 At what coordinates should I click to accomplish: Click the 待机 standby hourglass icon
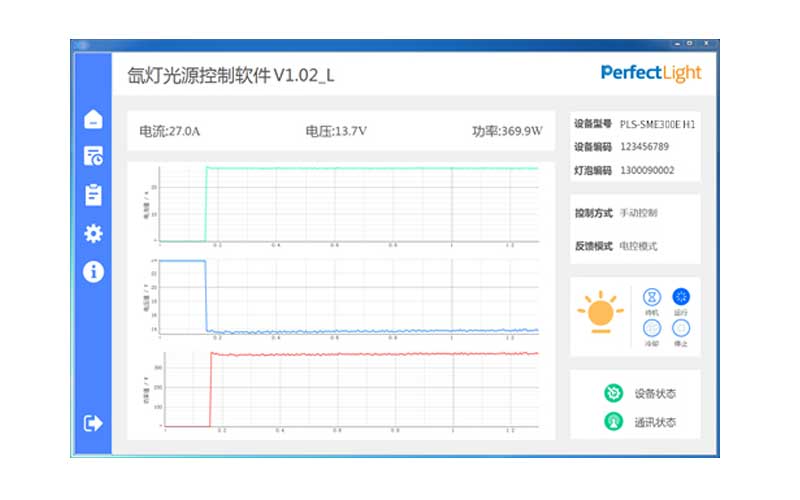click(x=652, y=297)
